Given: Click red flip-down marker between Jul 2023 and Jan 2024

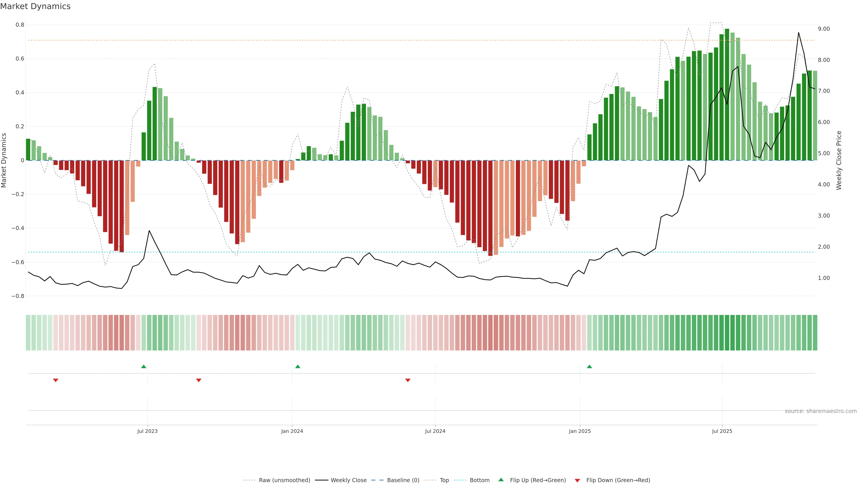Looking at the screenshot, I should pyautogui.click(x=198, y=380).
